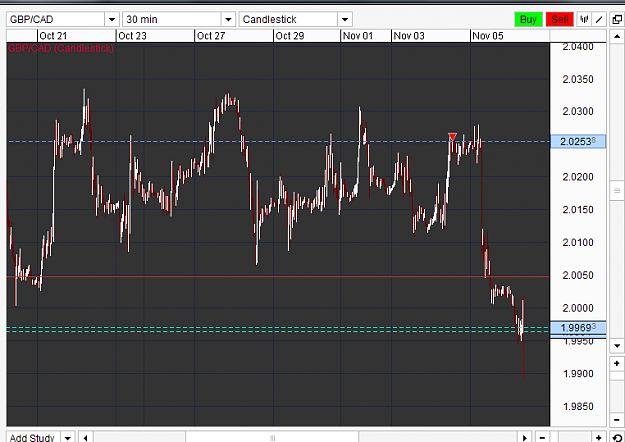Image resolution: width=625 pixels, height=442 pixels.
Task: Click the Add Study button
Action: click(x=33, y=437)
